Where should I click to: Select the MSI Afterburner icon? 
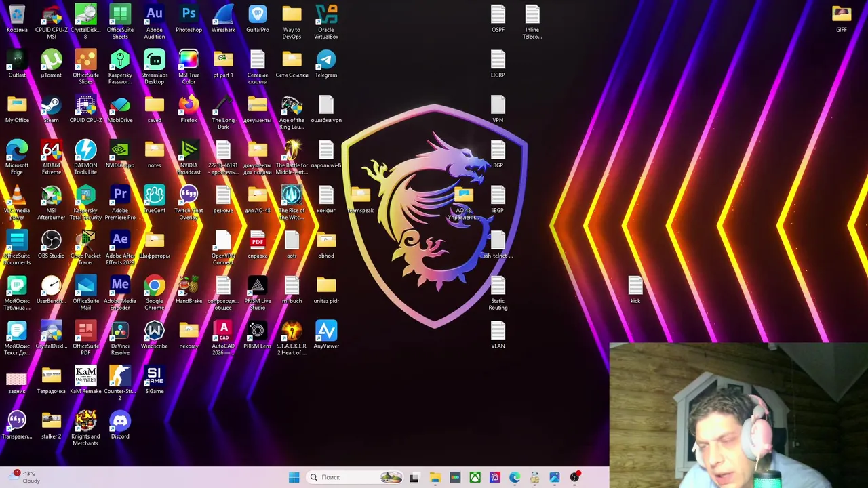(52, 202)
